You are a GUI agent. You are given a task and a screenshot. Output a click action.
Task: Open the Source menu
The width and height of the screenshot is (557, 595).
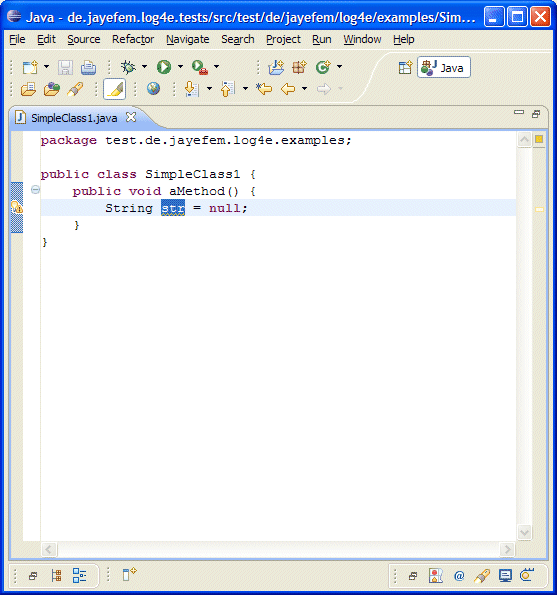pos(84,39)
